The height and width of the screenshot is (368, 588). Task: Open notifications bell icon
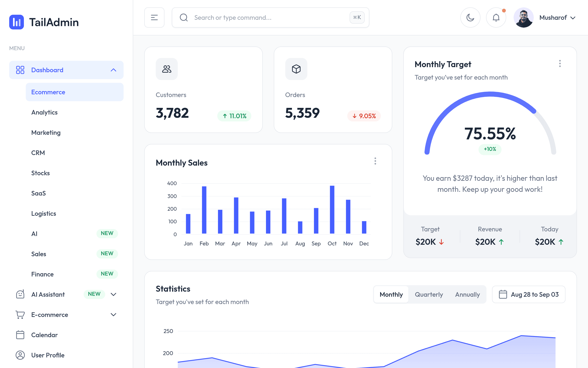coord(496,17)
